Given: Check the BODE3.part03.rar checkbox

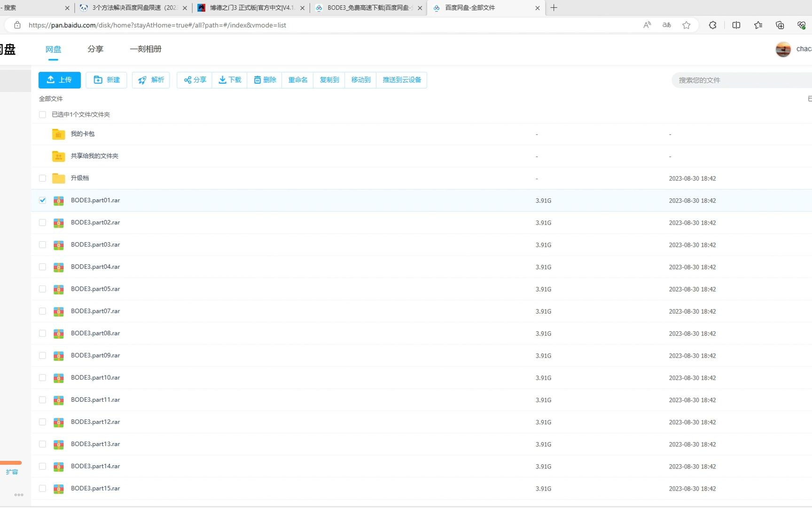Looking at the screenshot, I should (42, 245).
